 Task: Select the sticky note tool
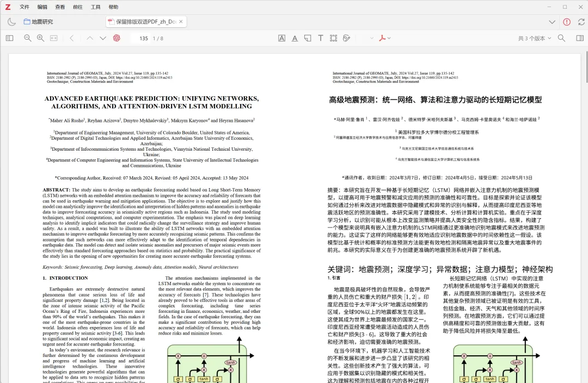(308, 38)
